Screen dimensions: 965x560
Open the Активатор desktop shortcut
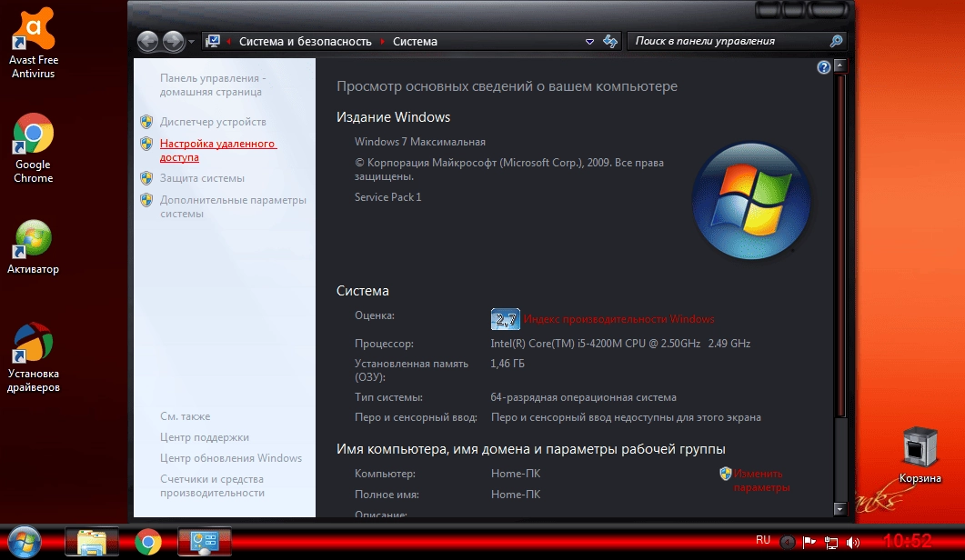34,247
